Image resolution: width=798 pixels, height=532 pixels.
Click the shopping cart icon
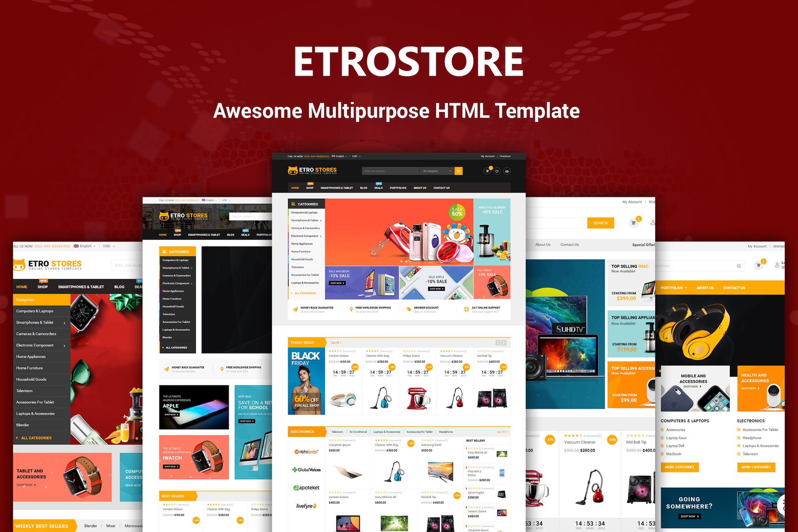(x=487, y=171)
